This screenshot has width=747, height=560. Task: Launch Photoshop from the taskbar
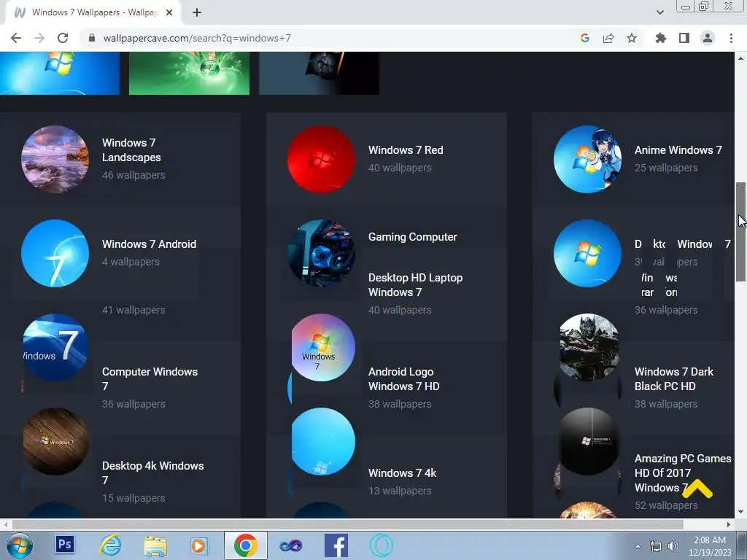65,544
